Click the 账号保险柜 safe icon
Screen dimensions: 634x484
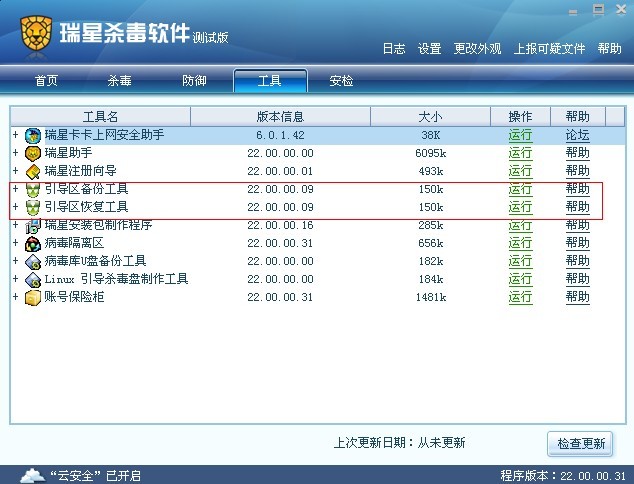coord(33,298)
